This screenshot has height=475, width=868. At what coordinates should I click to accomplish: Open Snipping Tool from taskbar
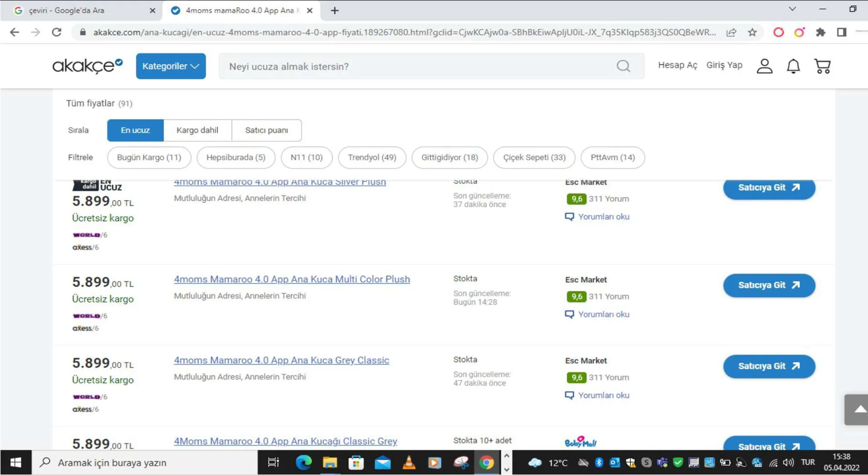pyautogui.click(x=461, y=463)
